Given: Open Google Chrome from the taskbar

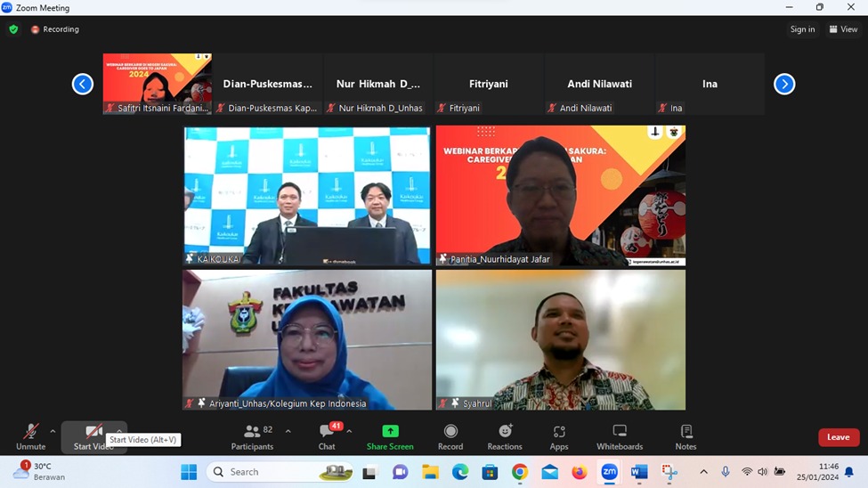Looking at the screenshot, I should point(520,472).
